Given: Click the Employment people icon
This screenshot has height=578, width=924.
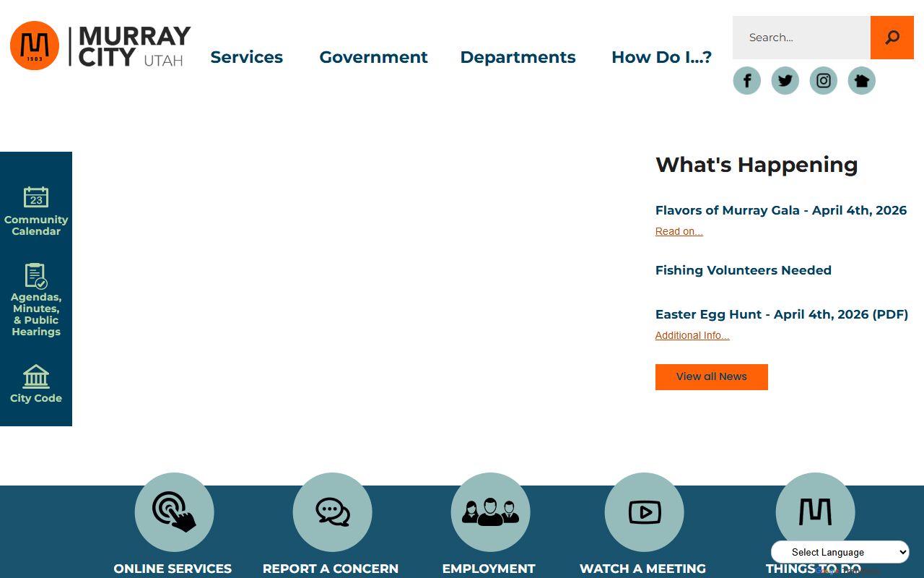Looking at the screenshot, I should click(x=490, y=512).
